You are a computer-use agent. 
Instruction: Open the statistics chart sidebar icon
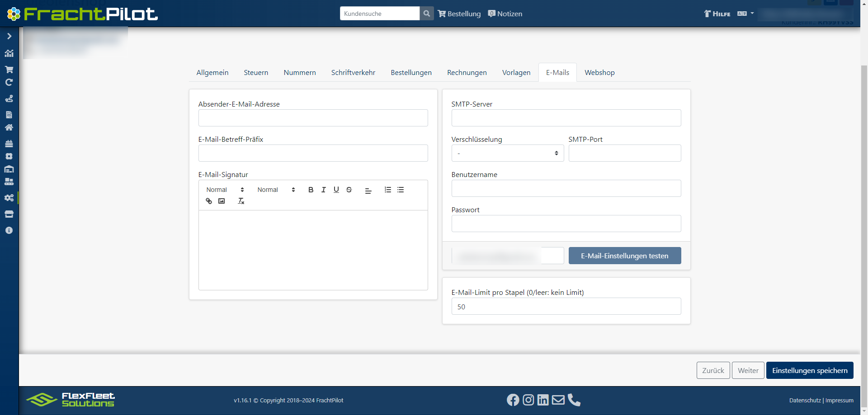[x=9, y=53]
